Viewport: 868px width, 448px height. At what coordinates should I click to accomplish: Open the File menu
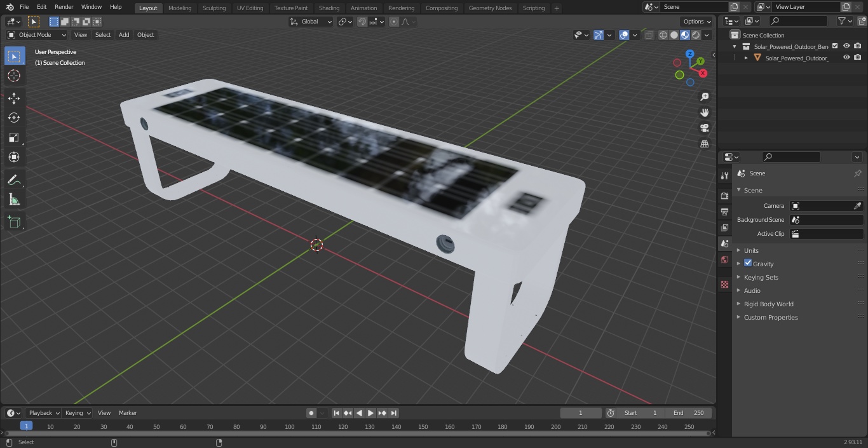click(x=24, y=7)
